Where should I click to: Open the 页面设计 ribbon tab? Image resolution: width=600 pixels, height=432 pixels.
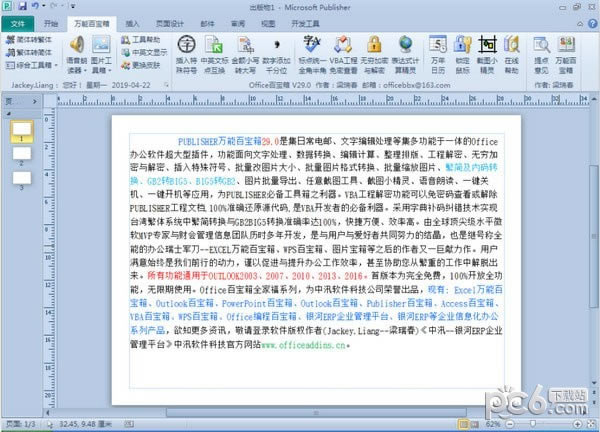(170, 24)
